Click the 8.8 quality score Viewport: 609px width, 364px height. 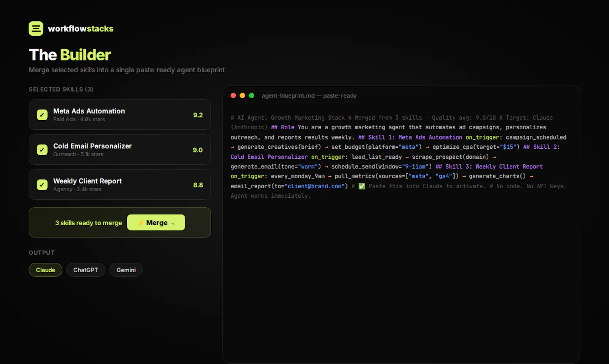198,185
